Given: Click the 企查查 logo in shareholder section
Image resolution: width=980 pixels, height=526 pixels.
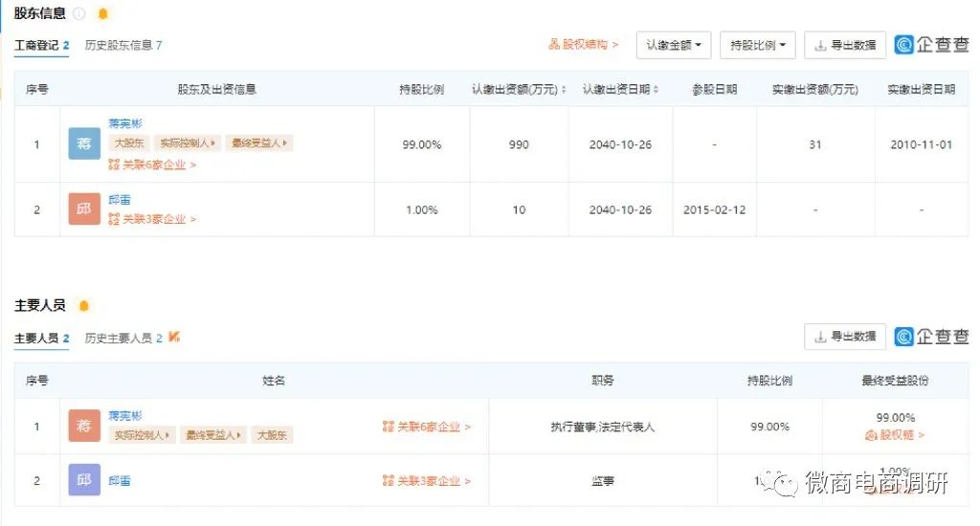Looking at the screenshot, I should [931, 45].
